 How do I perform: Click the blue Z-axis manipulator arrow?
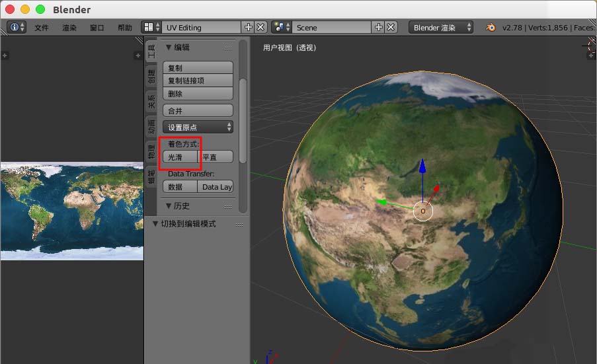click(422, 166)
